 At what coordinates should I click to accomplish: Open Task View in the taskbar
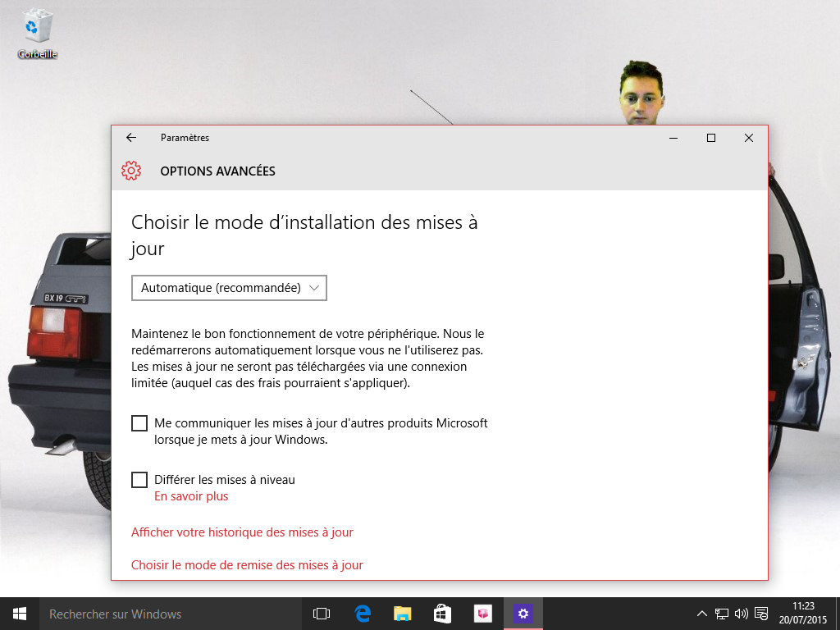pos(322,614)
